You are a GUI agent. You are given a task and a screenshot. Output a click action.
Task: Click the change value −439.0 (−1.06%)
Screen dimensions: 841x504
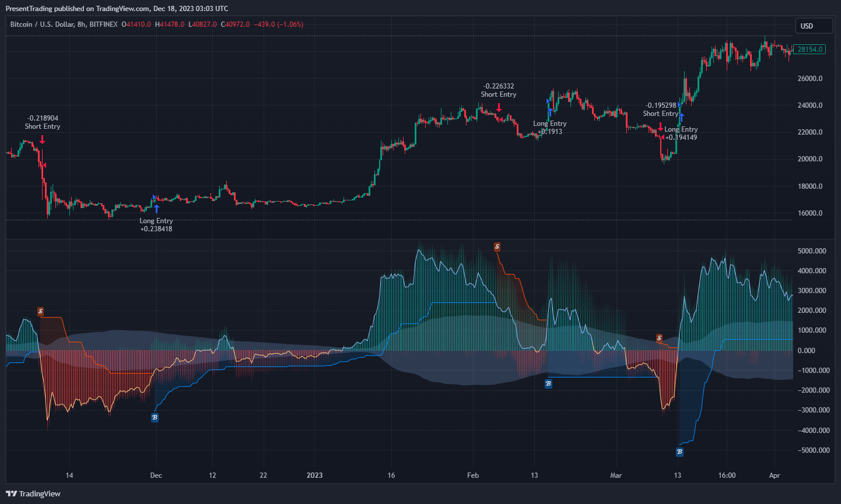coord(278,24)
